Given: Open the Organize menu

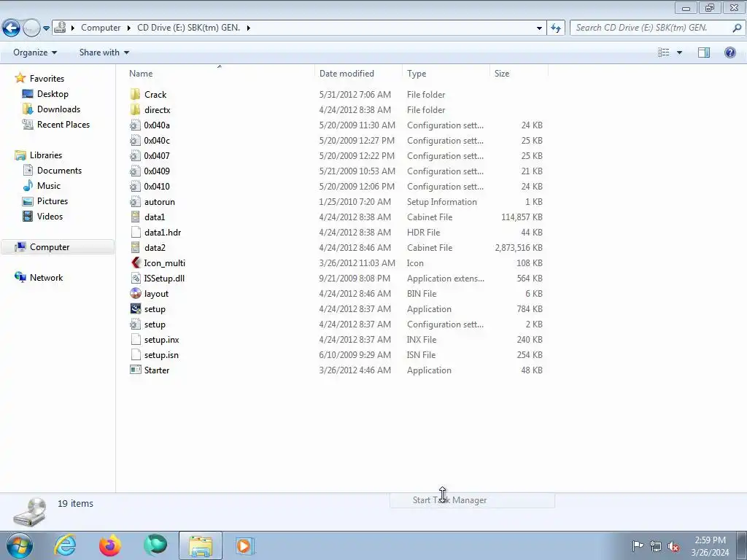Looking at the screenshot, I should pyautogui.click(x=35, y=52).
